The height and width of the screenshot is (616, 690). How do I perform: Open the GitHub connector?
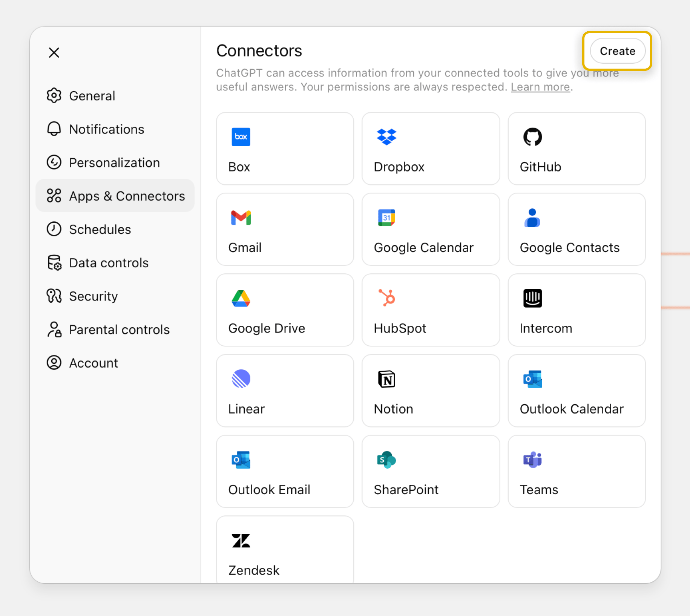point(576,149)
